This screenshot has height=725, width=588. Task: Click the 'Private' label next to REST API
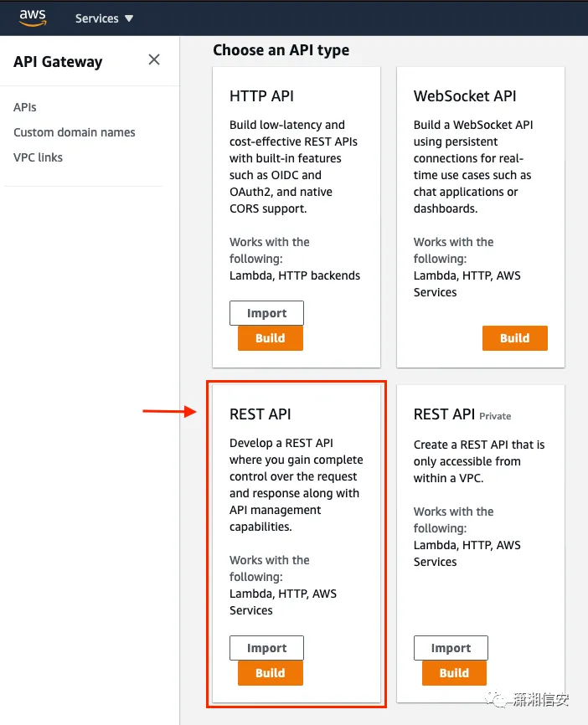pos(495,416)
